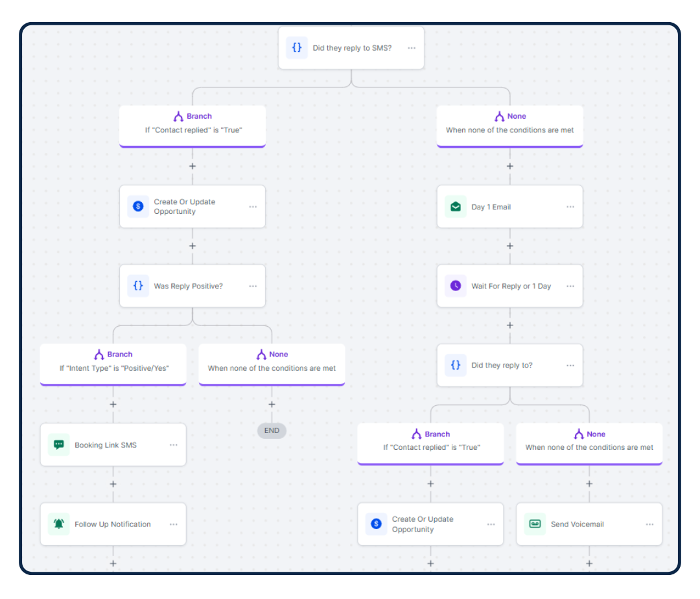
Task: Select the None branch under 'Was Reply Positive?'
Action: [272, 362]
